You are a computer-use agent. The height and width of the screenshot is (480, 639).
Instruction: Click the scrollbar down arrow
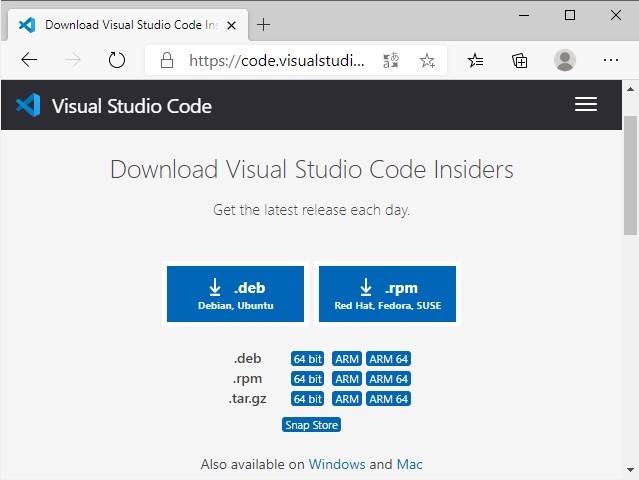[630, 470]
